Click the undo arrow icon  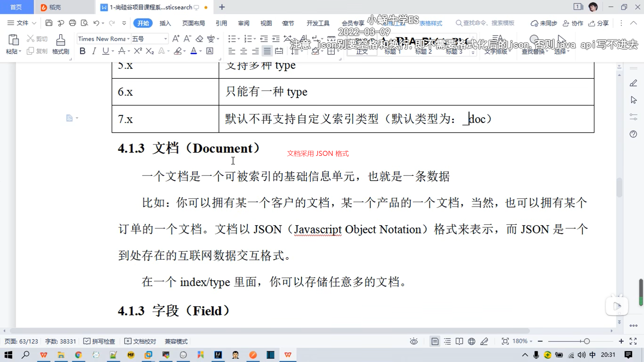[x=96, y=23]
